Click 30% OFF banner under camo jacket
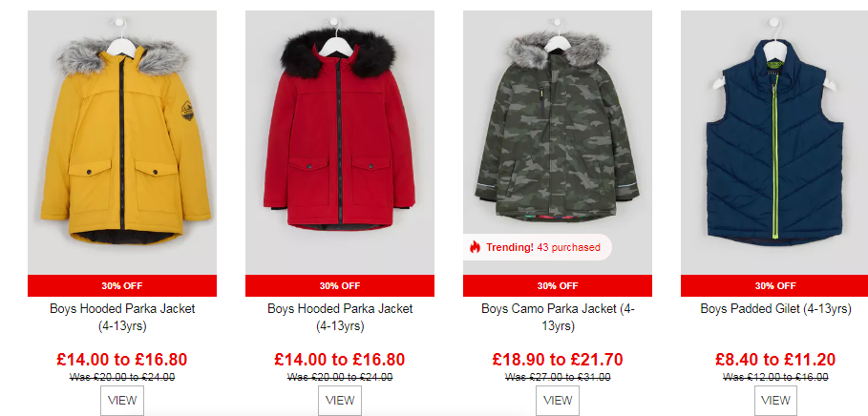This screenshot has width=868, height=416. click(x=558, y=286)
